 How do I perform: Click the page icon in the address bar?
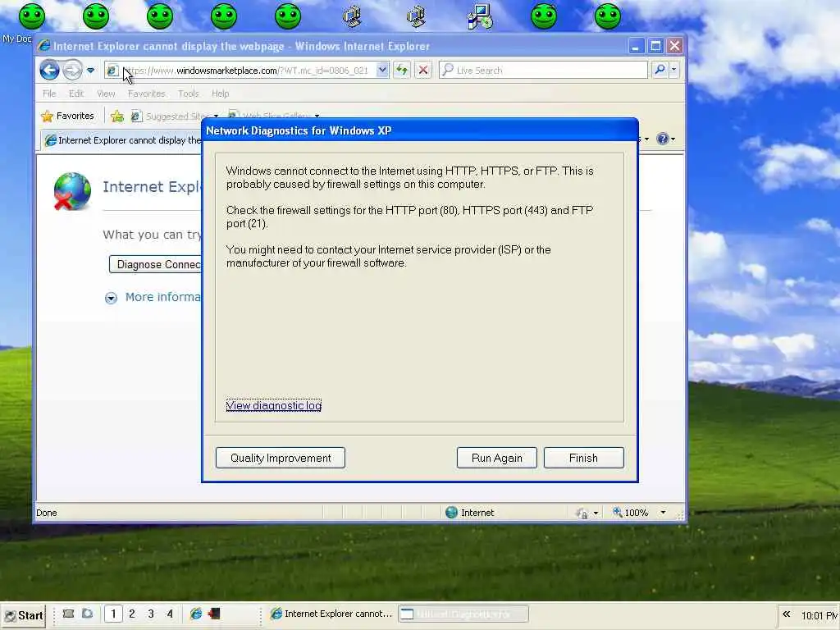point(112,71)
